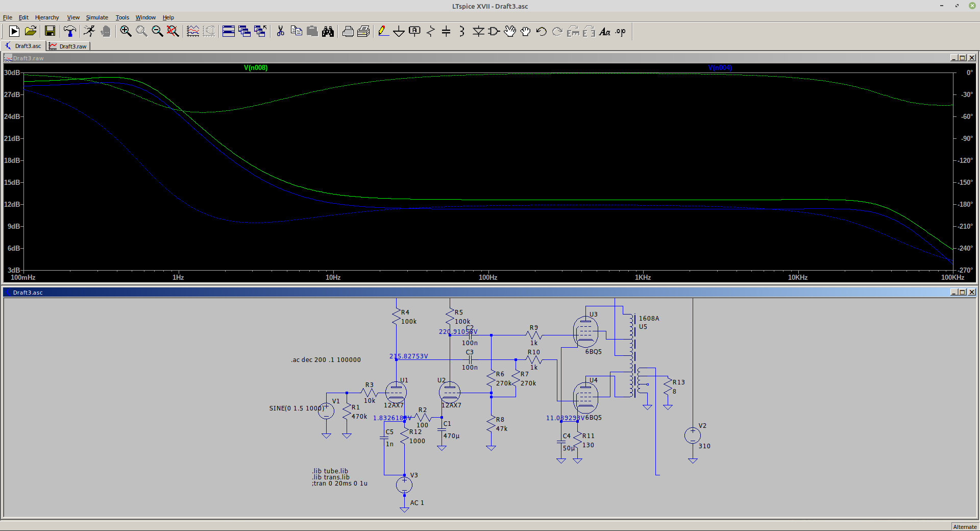Image resolution: width=980 pixels, height=531 pixels.
Task: Maximize the Draft3.raw plot pane
Action: 963,58
